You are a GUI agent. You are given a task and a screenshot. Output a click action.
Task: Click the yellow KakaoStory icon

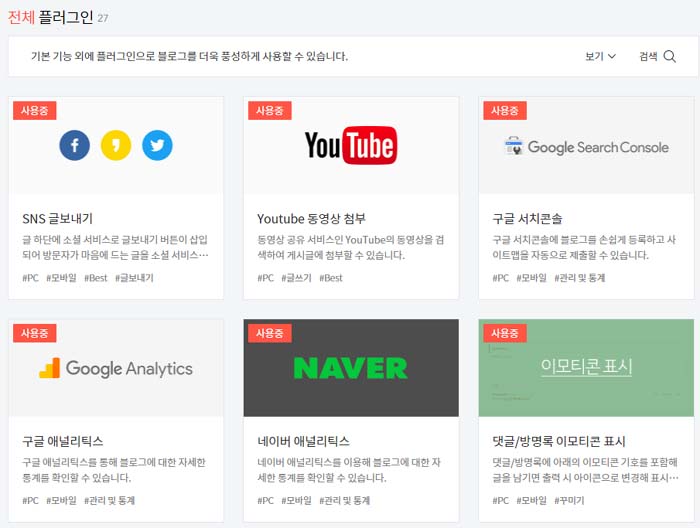click(x=116, y=146)
